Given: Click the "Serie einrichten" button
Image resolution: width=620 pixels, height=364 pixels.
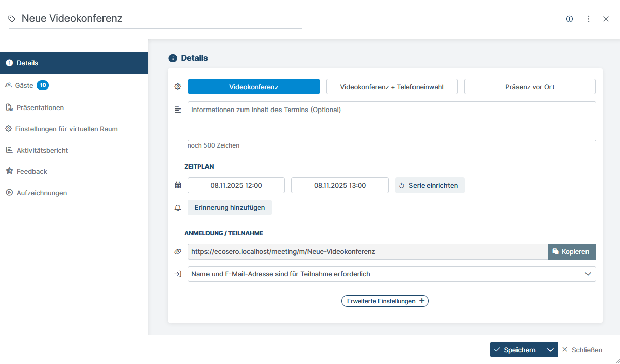Looking at the screenshot, I should point(430,185).
